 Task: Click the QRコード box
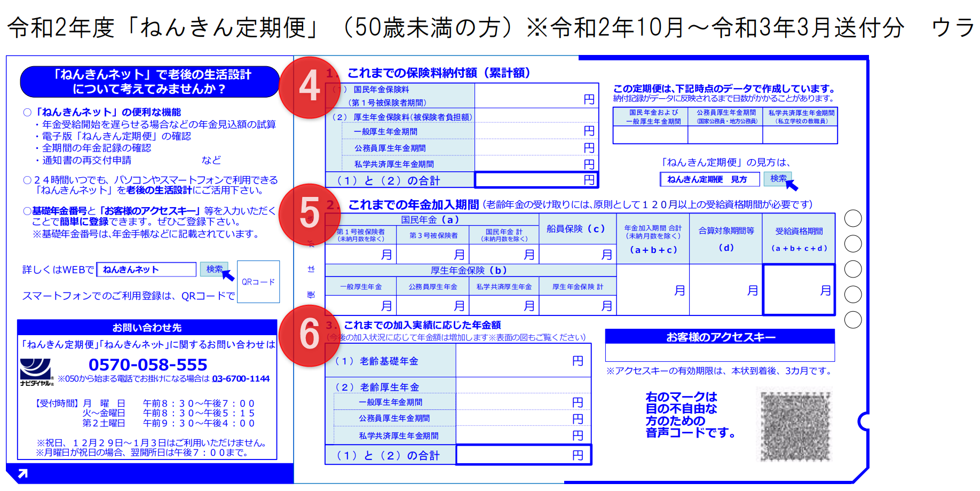pyautogui.click(x=258, y=282)
